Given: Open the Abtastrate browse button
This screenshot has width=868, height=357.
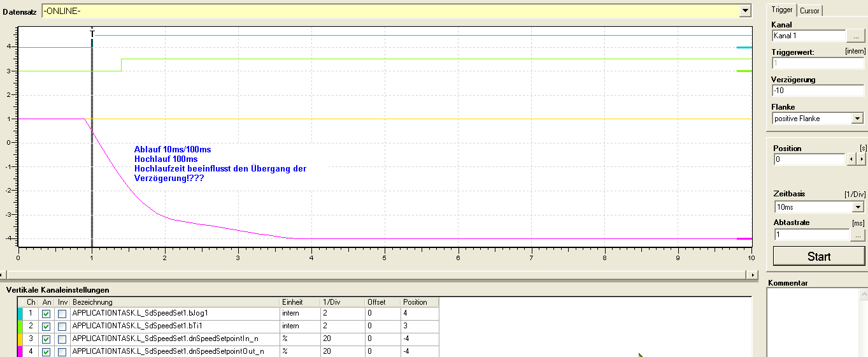Looking at the screenshot, I should click(858, 235).
